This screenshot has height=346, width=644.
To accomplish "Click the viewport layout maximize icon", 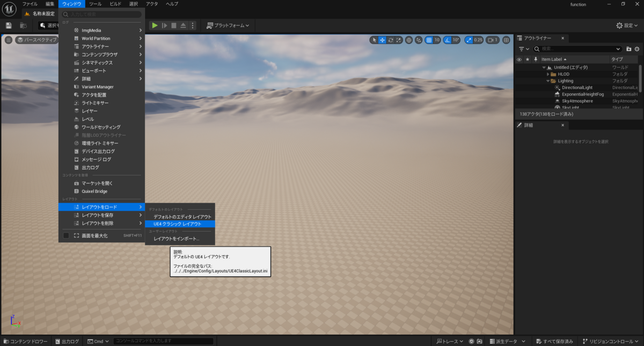I will pyautogui.click(x=506, y=40).
